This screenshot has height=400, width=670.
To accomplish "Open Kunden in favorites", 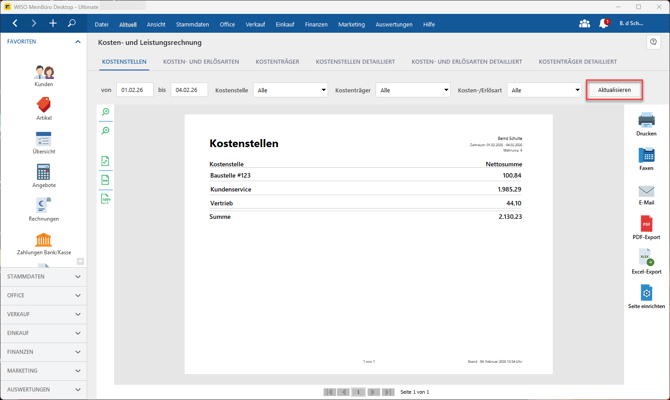I will [44, 76].
